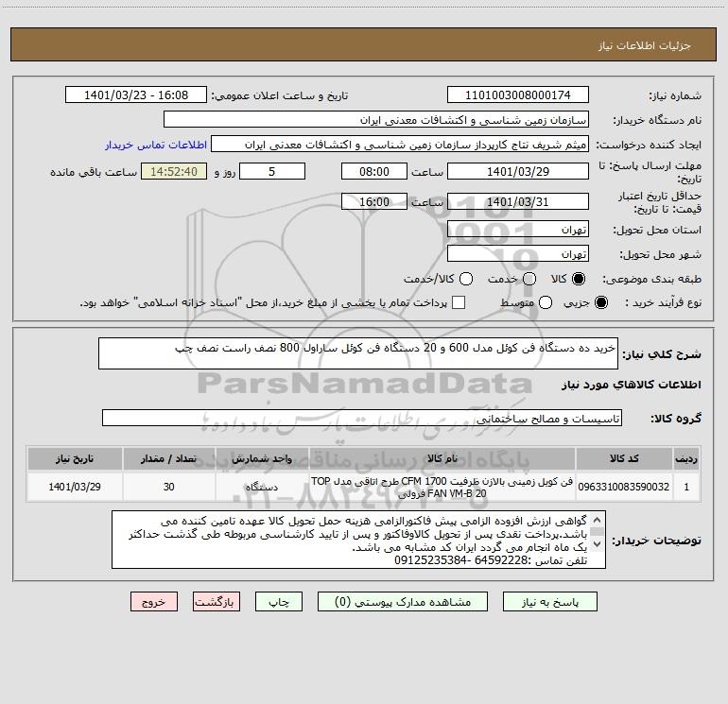Click the need date cell 1401/03/29
The height and width of the screenshot is (704, 728).
(75, 487)
